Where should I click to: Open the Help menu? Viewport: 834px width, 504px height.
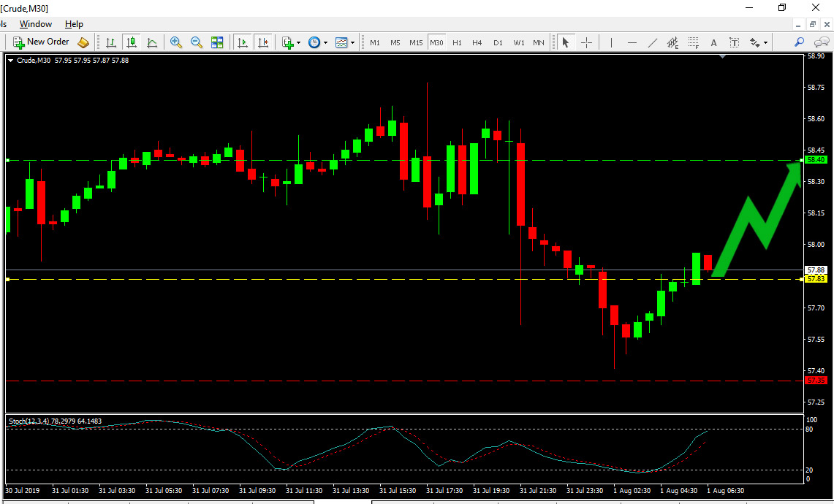(74, 24)
